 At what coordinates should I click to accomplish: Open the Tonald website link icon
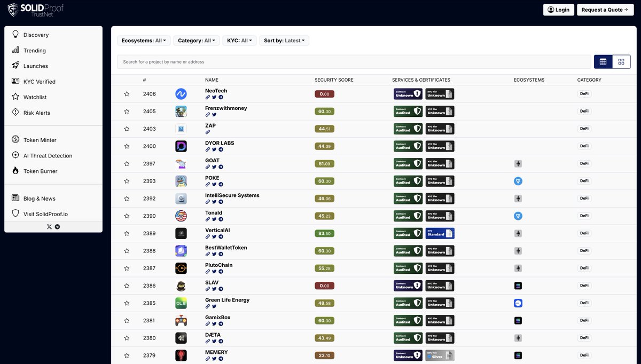pyautogui.click(x=208, y=219)
